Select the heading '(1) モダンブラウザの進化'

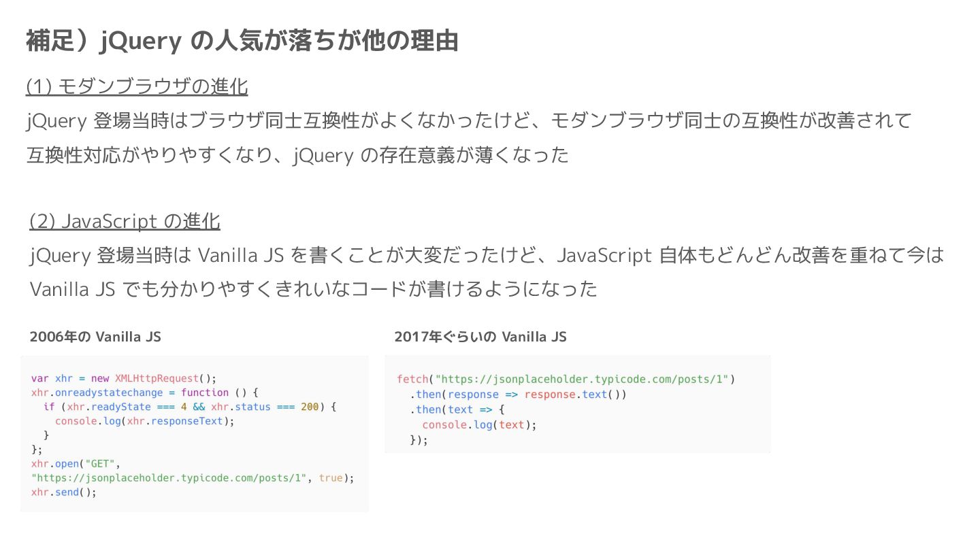(137, 87)
